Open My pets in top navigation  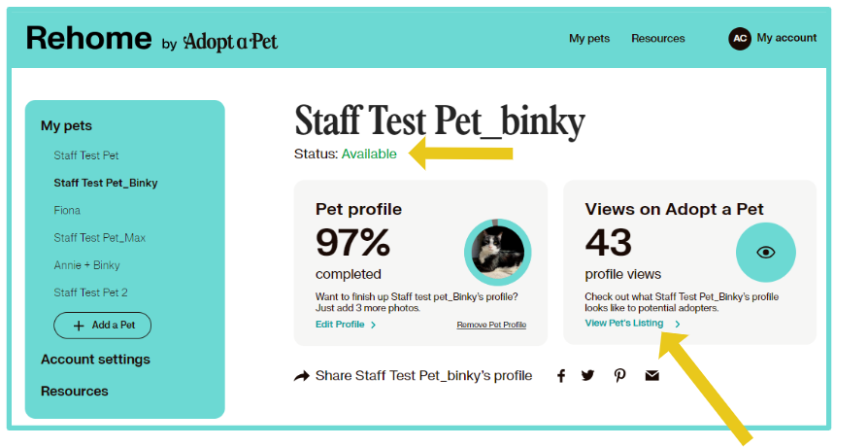[x=589, y=39]
